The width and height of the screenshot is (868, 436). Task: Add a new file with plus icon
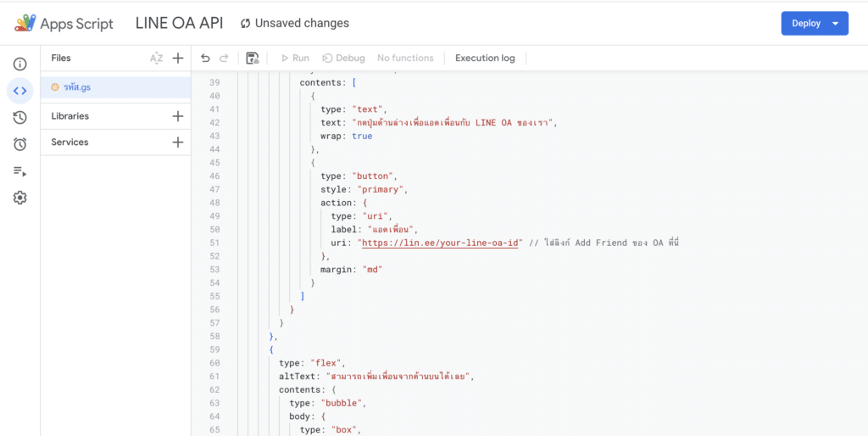point(178,59)
